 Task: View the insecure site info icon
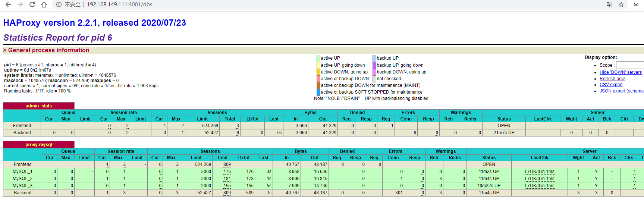59,4
